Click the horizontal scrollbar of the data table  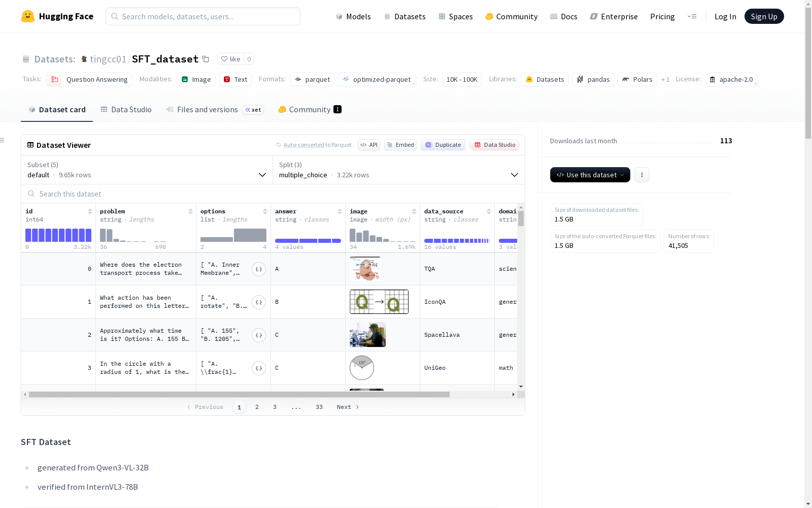239,394
